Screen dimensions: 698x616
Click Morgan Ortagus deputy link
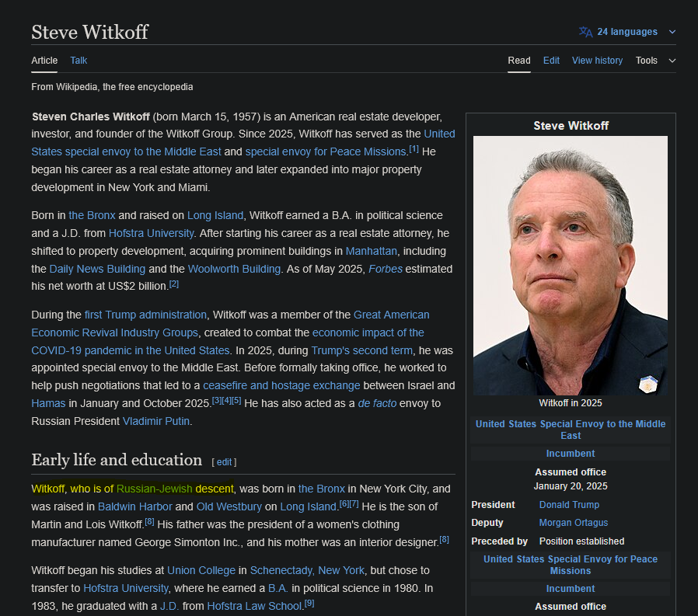point(574,523)
